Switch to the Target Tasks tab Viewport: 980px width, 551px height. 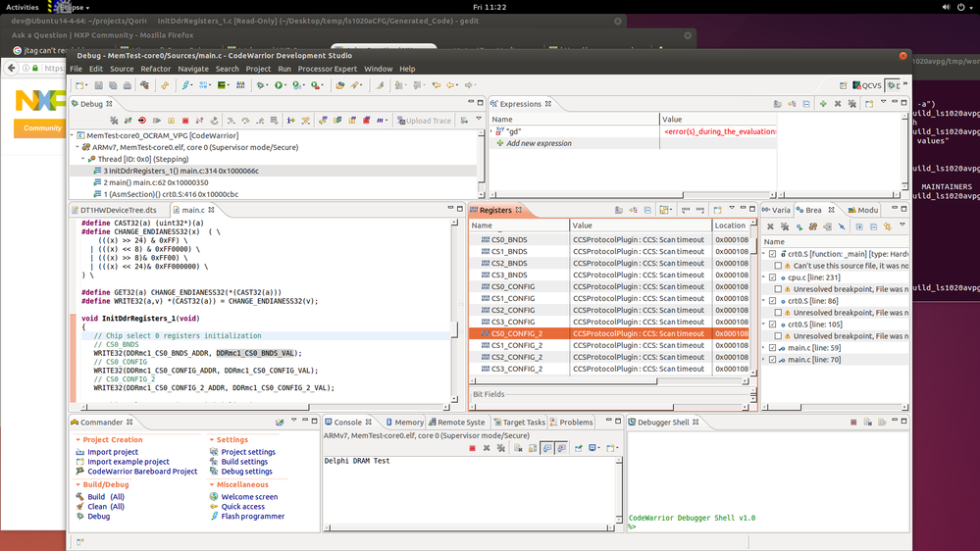519,423
